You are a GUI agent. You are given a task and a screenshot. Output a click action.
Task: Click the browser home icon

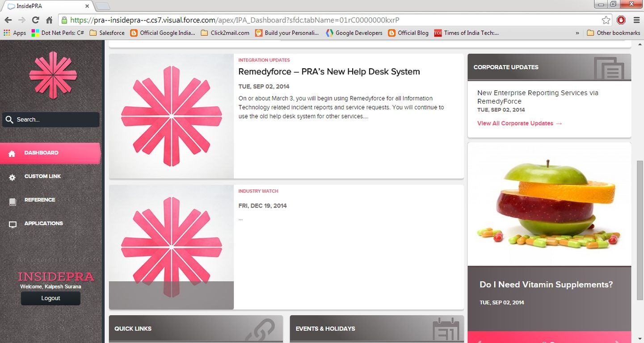pos(49,20)
